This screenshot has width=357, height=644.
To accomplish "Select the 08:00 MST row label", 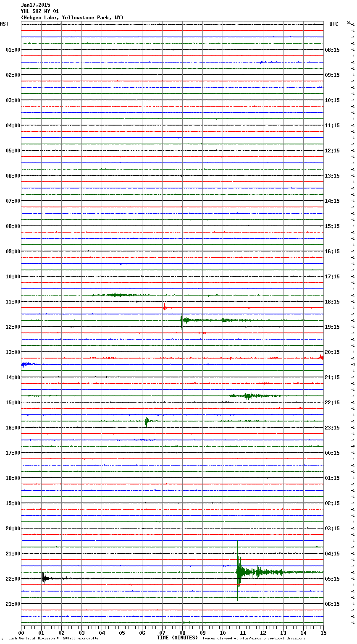I will (13, 226).
